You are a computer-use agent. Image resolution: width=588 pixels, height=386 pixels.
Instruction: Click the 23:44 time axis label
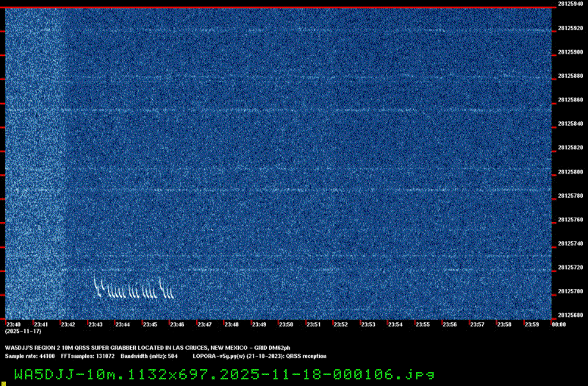(123, 324)
